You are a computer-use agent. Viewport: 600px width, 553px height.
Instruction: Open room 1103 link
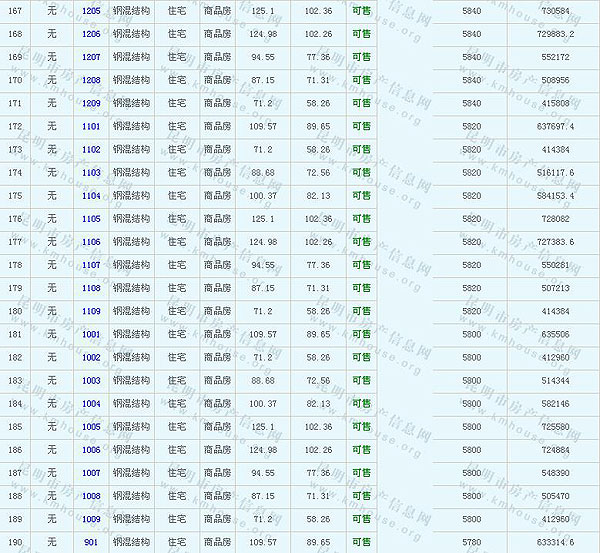click(x=91, y=172)
